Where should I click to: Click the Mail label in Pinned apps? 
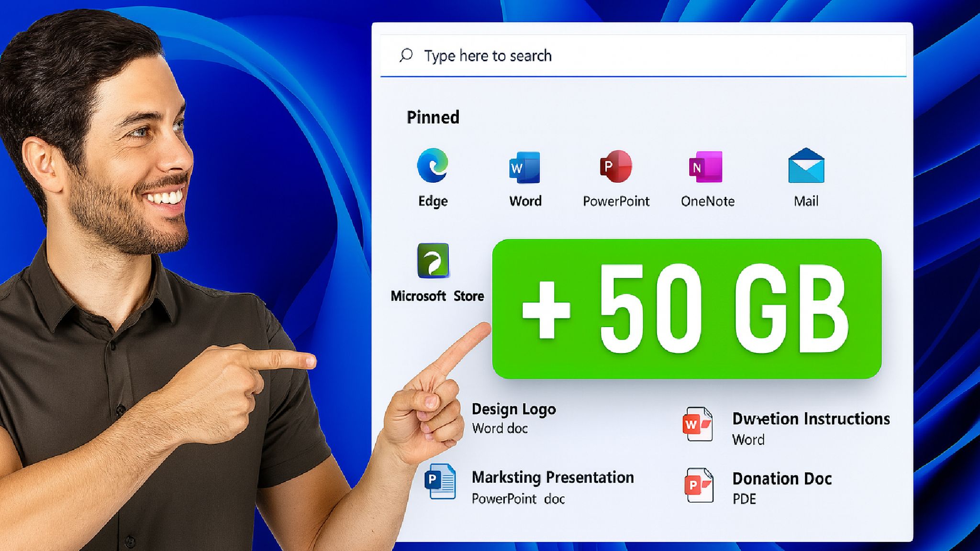(806, 201)
